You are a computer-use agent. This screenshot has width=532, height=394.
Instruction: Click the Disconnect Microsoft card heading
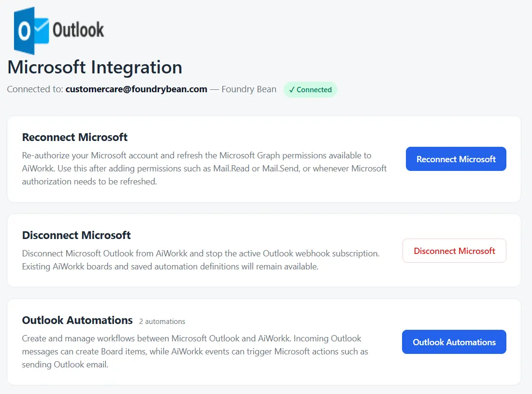coord(76,235)
